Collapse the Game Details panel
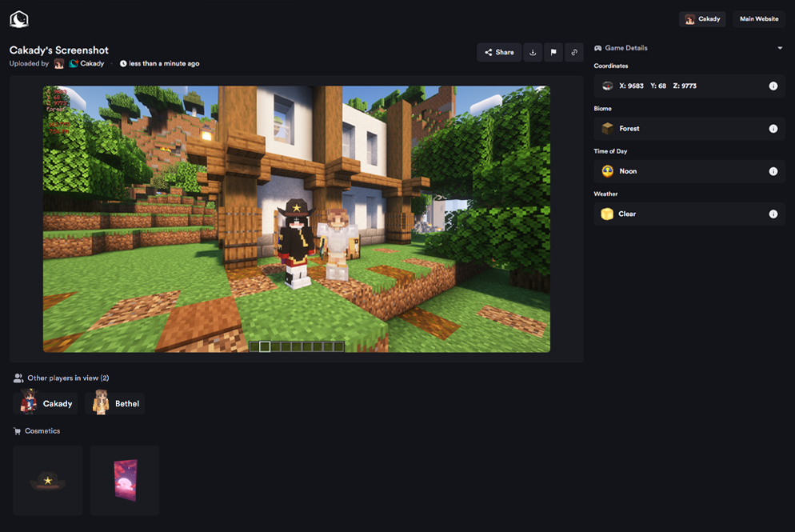This screenshot has width=795, height=532. [780, 48]
